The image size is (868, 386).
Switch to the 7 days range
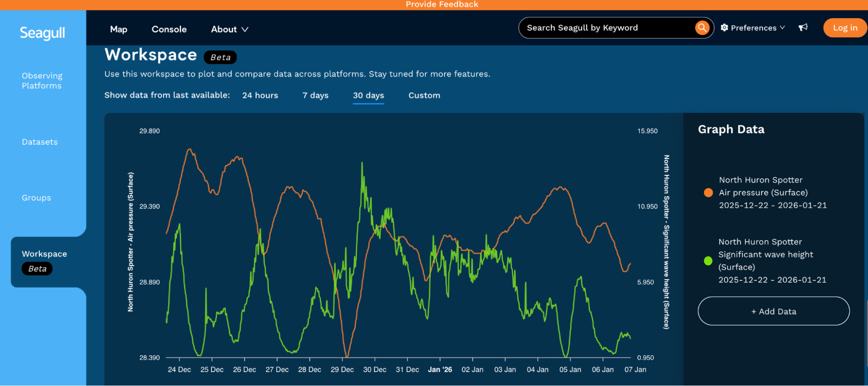click(x=315, y=96)
